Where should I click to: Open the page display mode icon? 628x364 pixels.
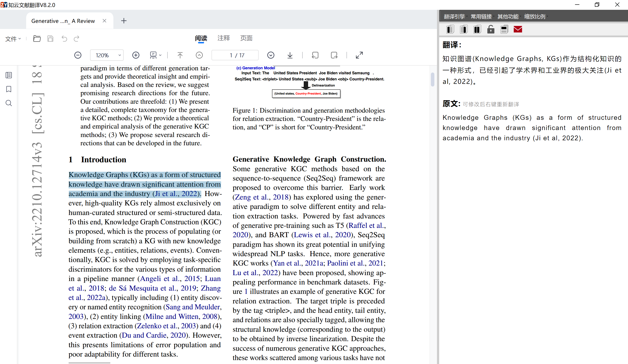[153, 55]
